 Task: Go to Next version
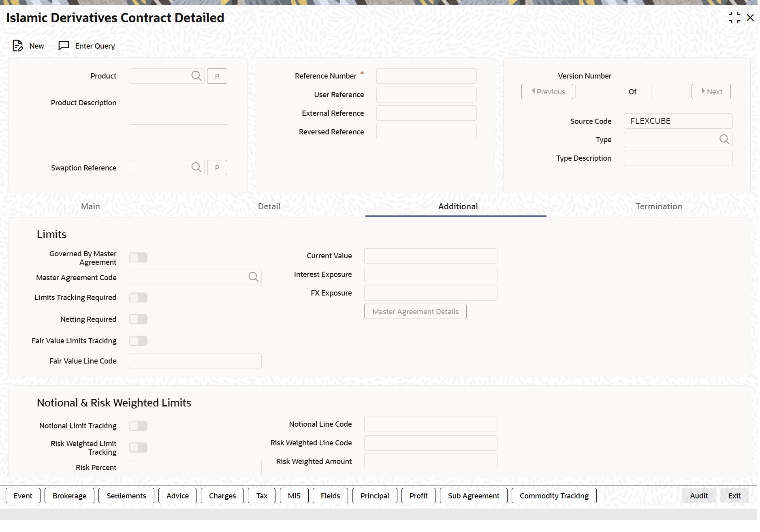tap(711, 92)
